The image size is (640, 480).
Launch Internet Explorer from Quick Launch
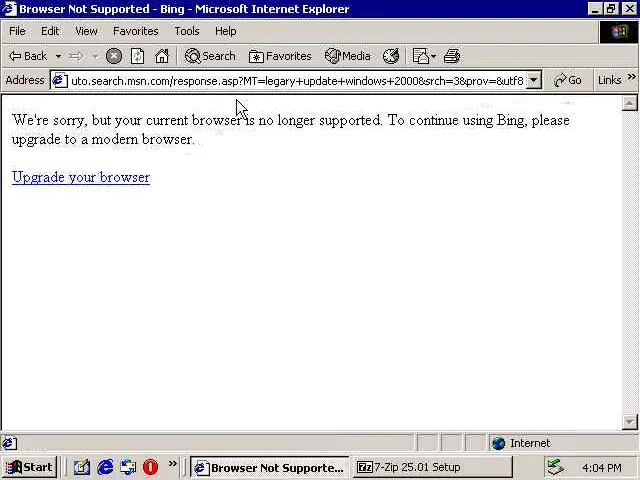pyautogui.click(x=105, y=467)
